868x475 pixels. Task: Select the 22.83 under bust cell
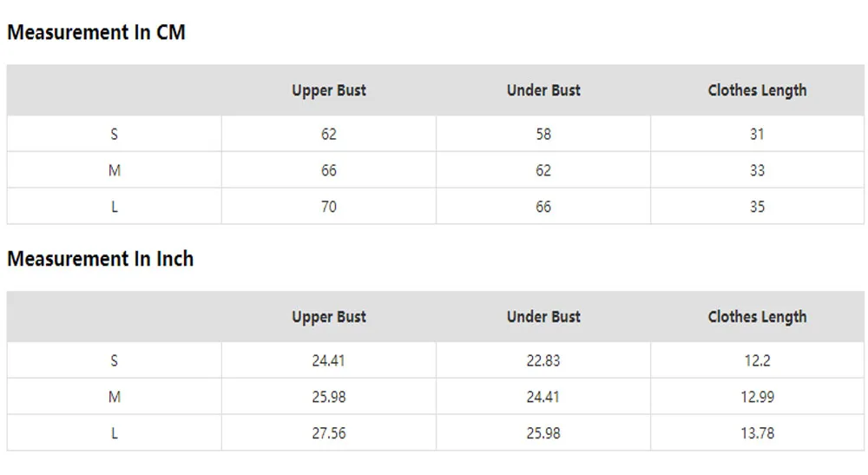[543, 360]
